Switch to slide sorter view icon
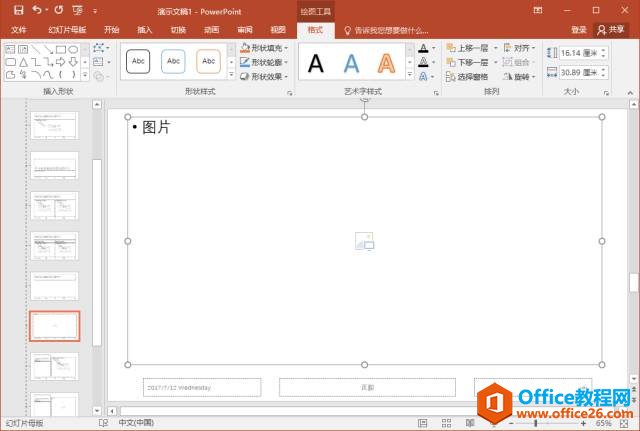Image resolution: width=640 pixels, height=431 pixels. point(447,423)
